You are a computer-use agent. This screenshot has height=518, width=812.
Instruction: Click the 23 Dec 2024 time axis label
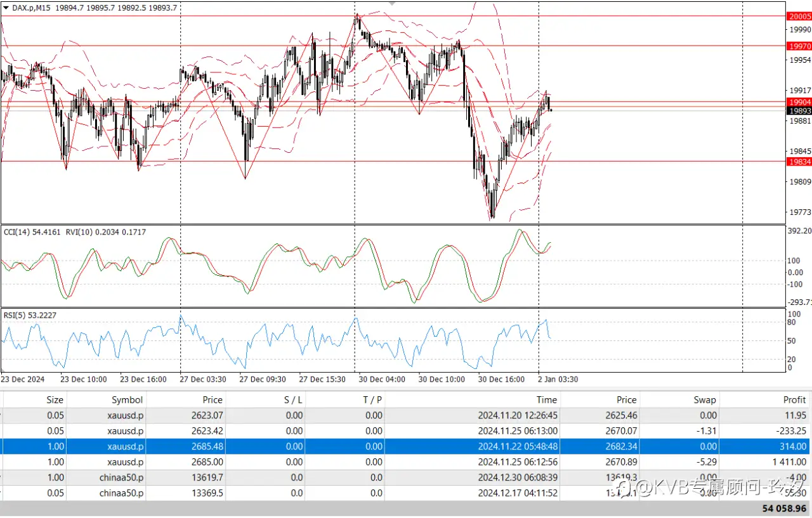23,379
